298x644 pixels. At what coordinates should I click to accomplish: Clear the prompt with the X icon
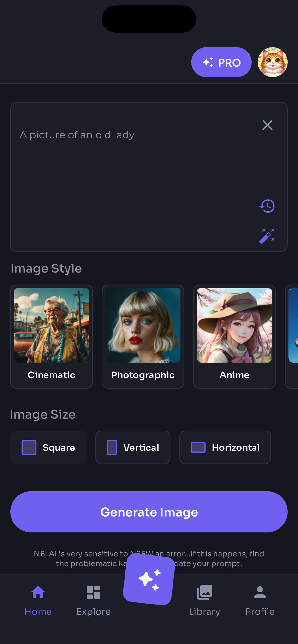point(267,125)
